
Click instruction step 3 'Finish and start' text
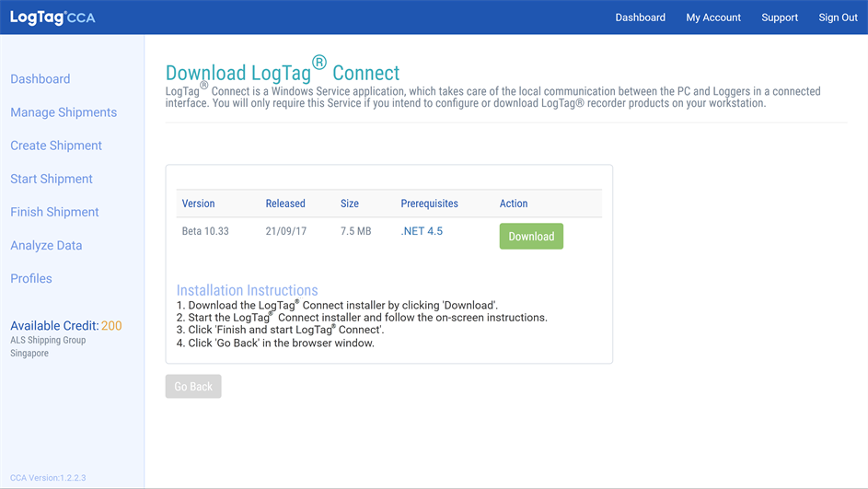click(280, 330)
